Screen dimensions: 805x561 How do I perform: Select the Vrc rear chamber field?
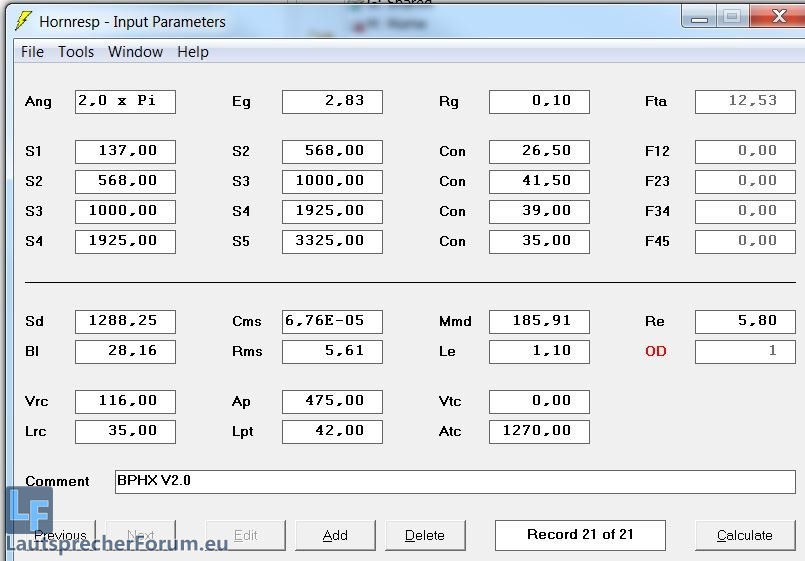(125, 401)
